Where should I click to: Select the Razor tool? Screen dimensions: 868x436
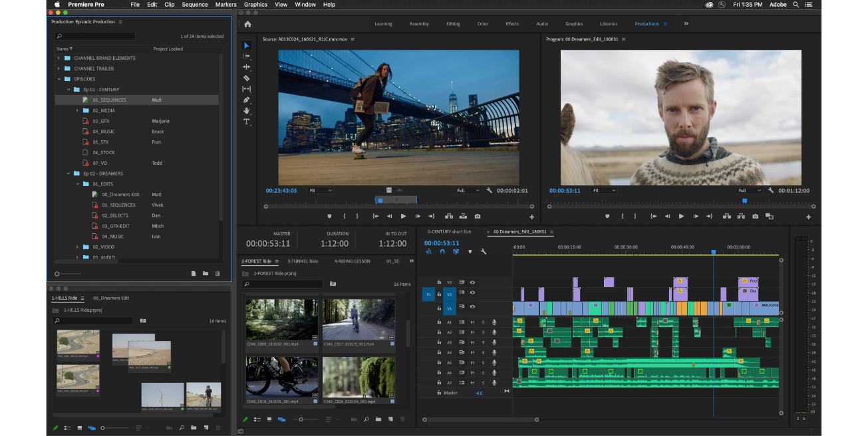(x=246, y=78)
